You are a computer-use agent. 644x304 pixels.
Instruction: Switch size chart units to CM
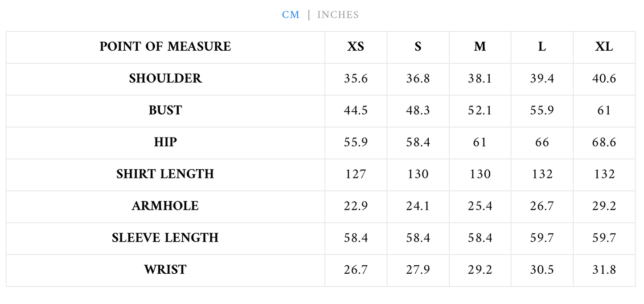(x=291, y=15)
